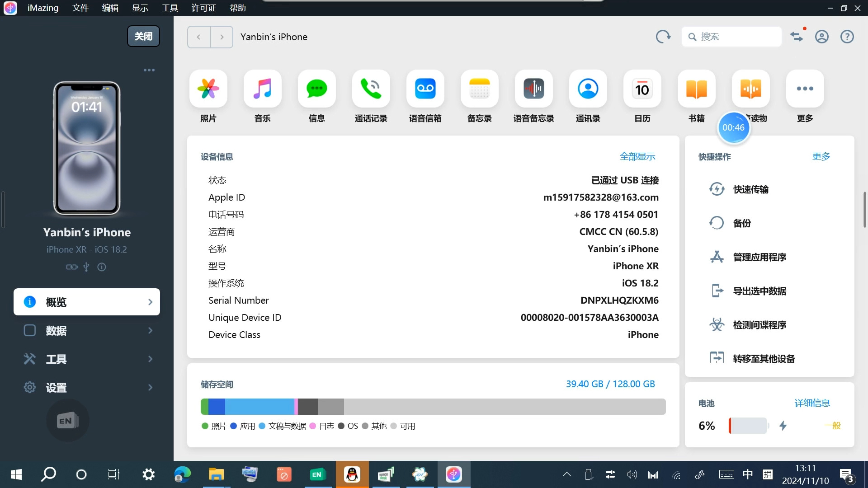Open the Windows Start button
Viewport: 868px width, 488px height.
pyautogui.click(x=16, y=474)
